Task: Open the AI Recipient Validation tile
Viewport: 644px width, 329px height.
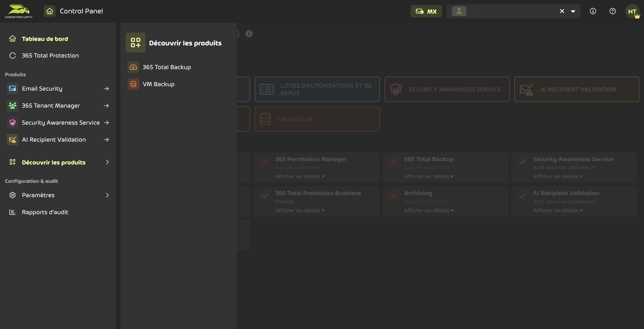Action: click(x=576, y=89)
